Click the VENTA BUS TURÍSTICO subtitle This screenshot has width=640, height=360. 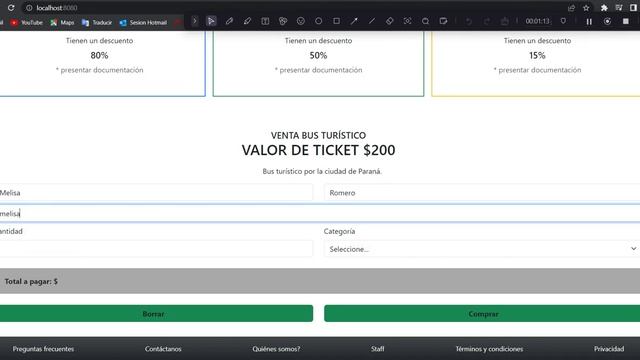pos(318,135)
